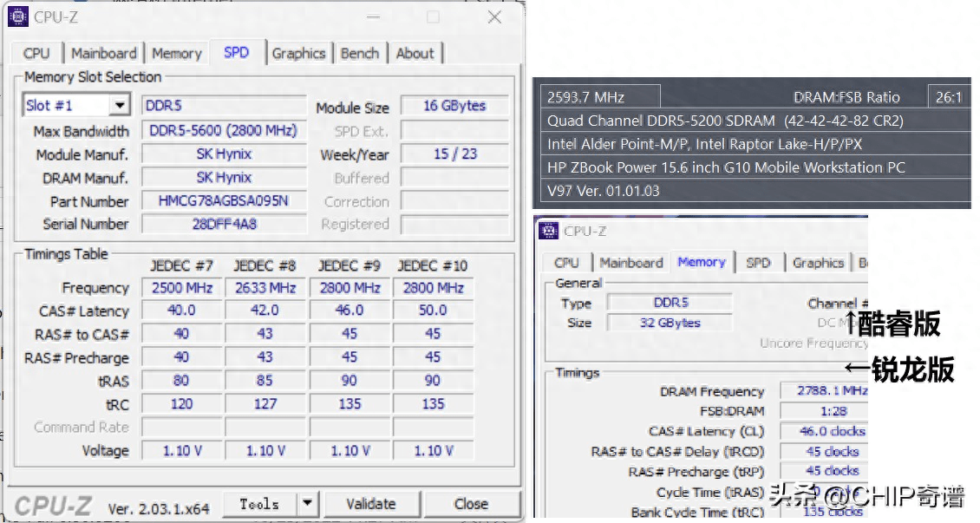The height and width of the screenshot is (523, 980).
Task: Click the tRP 45 clocks value
Action: pos(825,471)
